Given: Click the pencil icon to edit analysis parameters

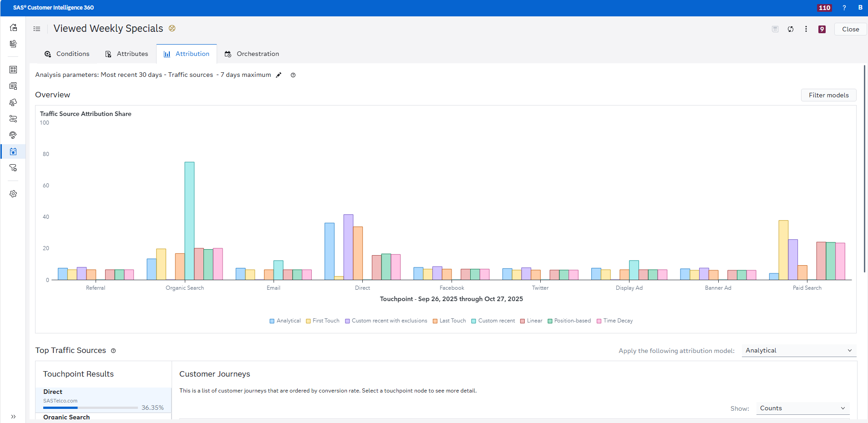Looking at the screenshot, I should (x=279, y=75).
